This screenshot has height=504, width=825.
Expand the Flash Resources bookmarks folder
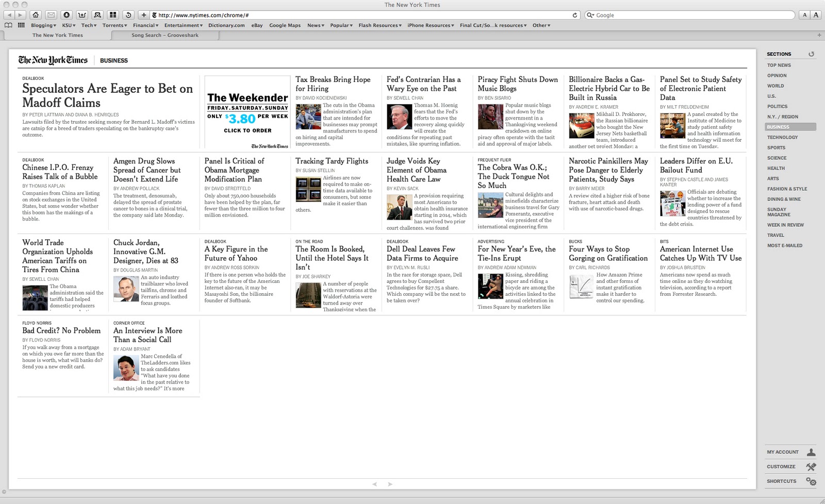[x=381, y=25]
